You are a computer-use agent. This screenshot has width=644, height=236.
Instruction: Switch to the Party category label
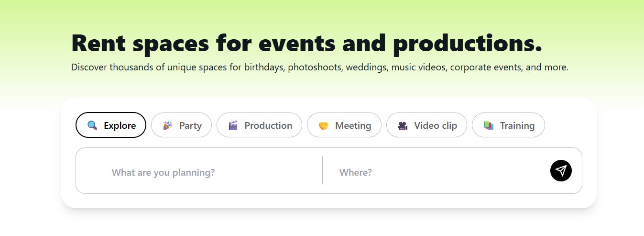190,125
